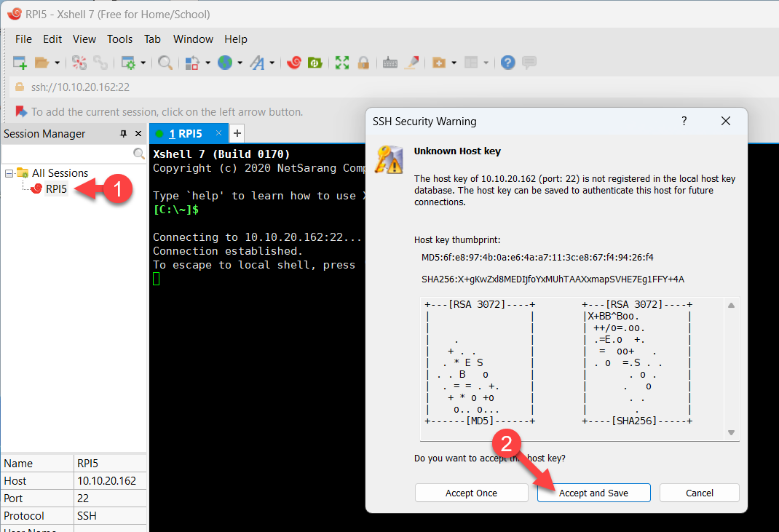Select the All Sessions folder
The image size is (779, 532).
(x=60, y=173)
